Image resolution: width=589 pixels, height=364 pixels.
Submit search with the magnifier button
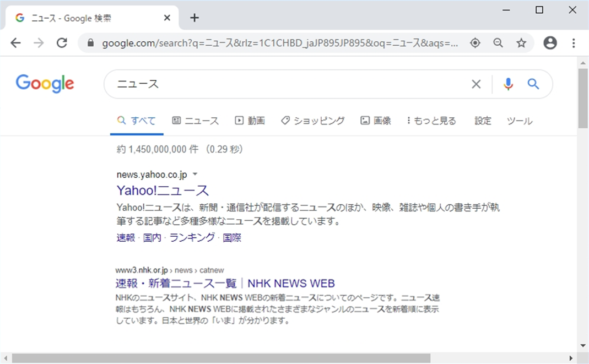533,84
